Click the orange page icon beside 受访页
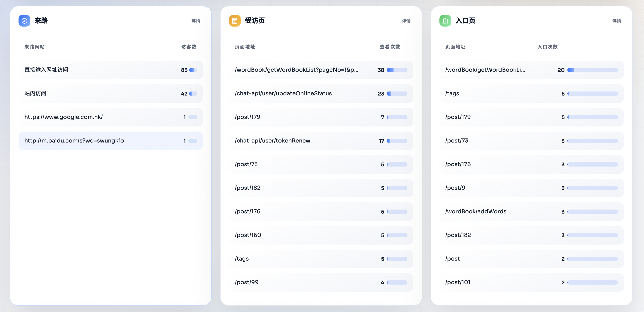The height and width of the screenshot is (312, 644). click(x=234, y=20)
